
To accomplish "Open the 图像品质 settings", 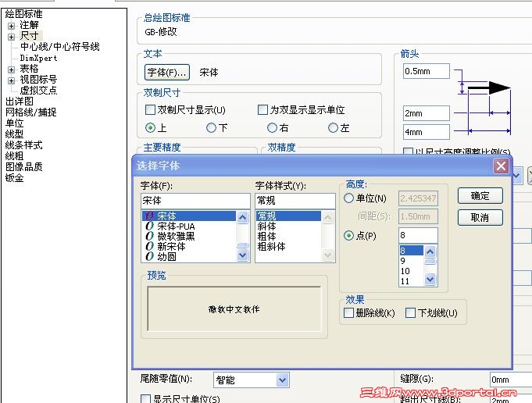I will click(x=23, y=166).
